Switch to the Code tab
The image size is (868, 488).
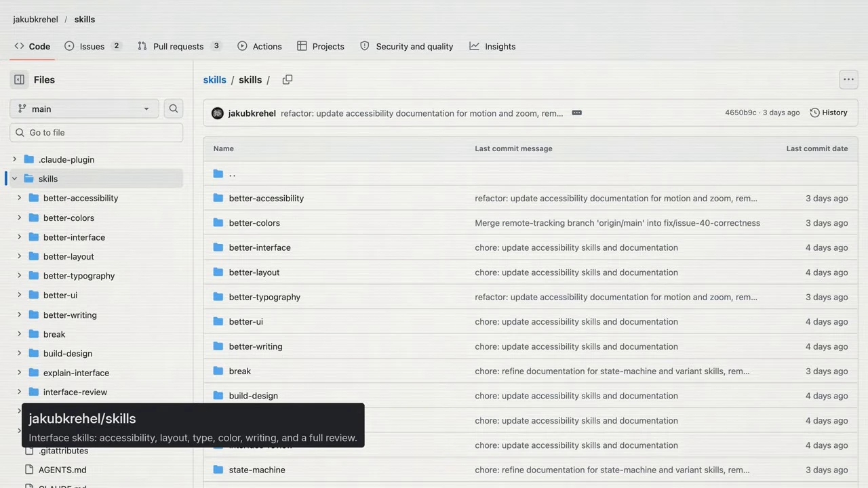click(32, 46)
